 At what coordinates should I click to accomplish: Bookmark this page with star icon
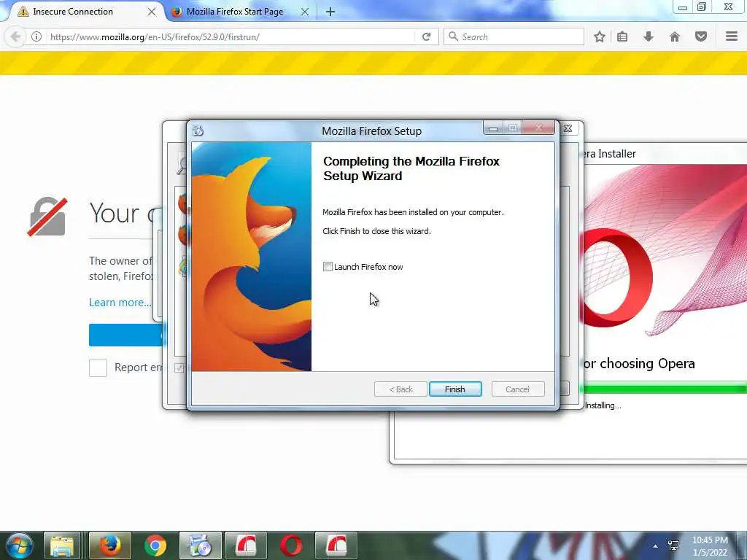pyautogui.click(x=600, y=36)
